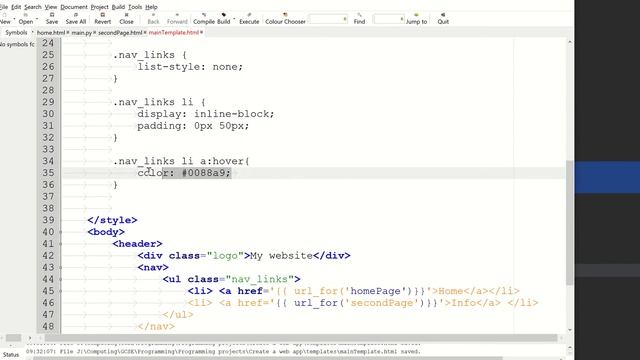
Task: Select the mainTemplate.html tab
Action: pos(173,32)
